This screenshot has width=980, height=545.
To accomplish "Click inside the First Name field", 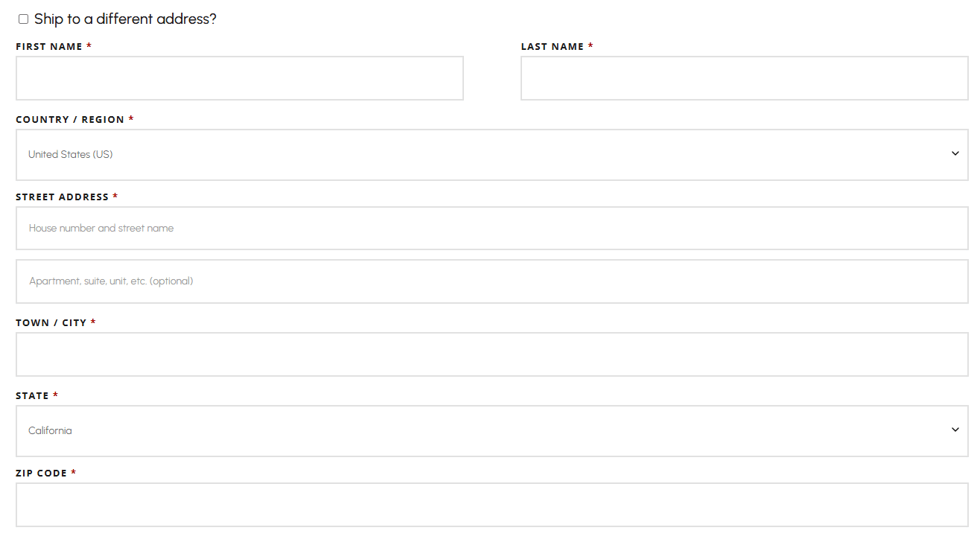I will pos(239,78).
